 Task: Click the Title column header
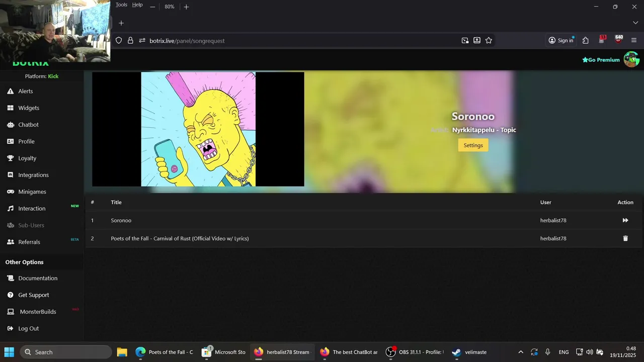tap(116, 202)
